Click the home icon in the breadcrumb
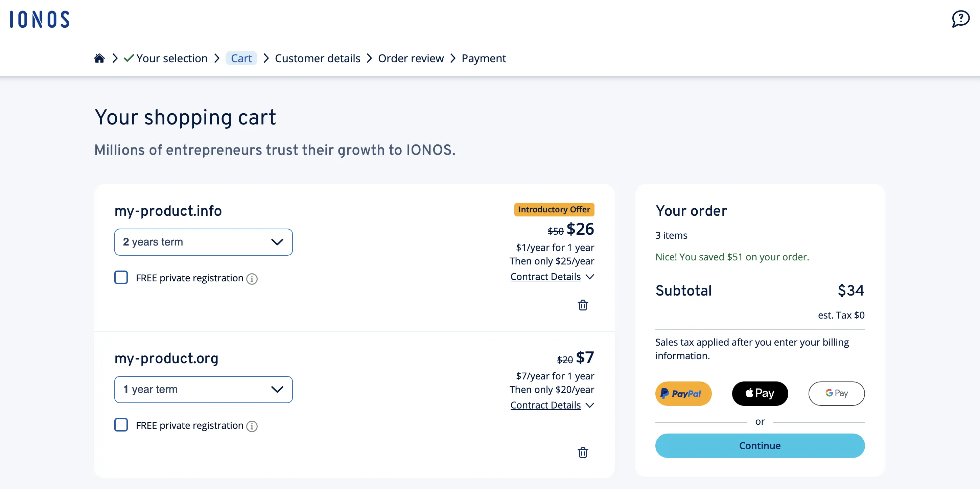The width and height of the screenshot is (980, 489). 99,58
